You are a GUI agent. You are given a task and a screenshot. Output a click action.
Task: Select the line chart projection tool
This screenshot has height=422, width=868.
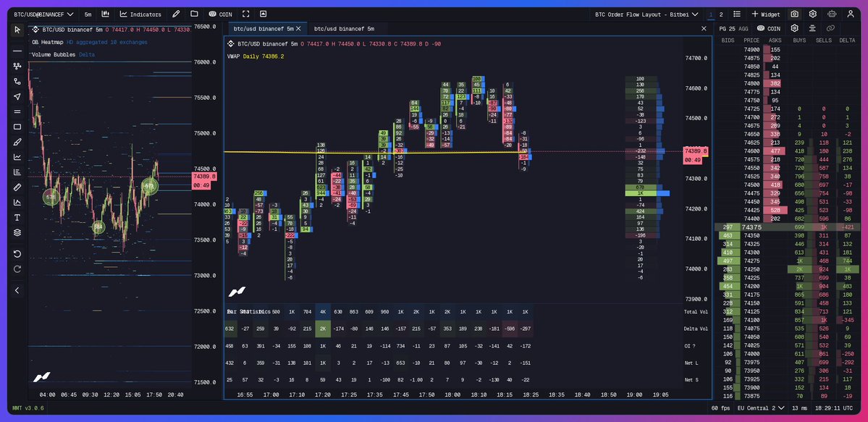(x=17, y=157)
